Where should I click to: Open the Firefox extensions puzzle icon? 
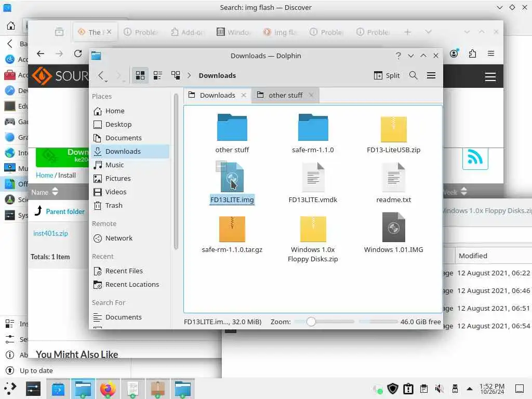tap(472, 54)
